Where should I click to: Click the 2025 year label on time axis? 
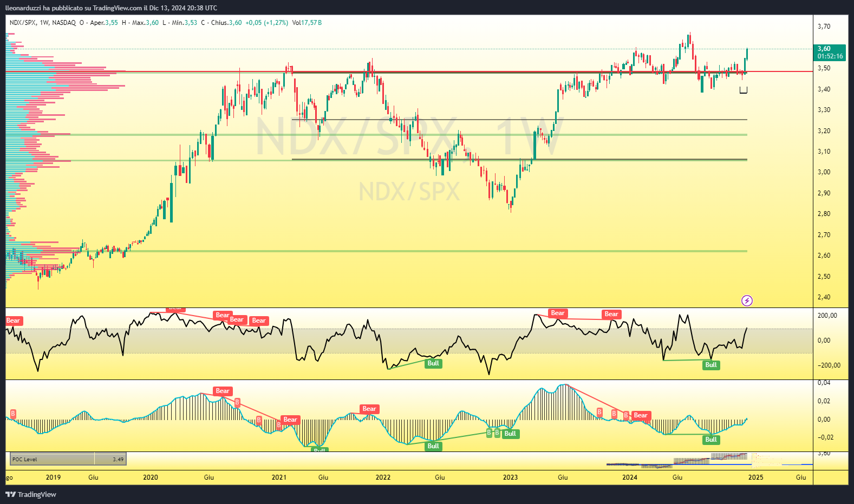click(756, 477)
